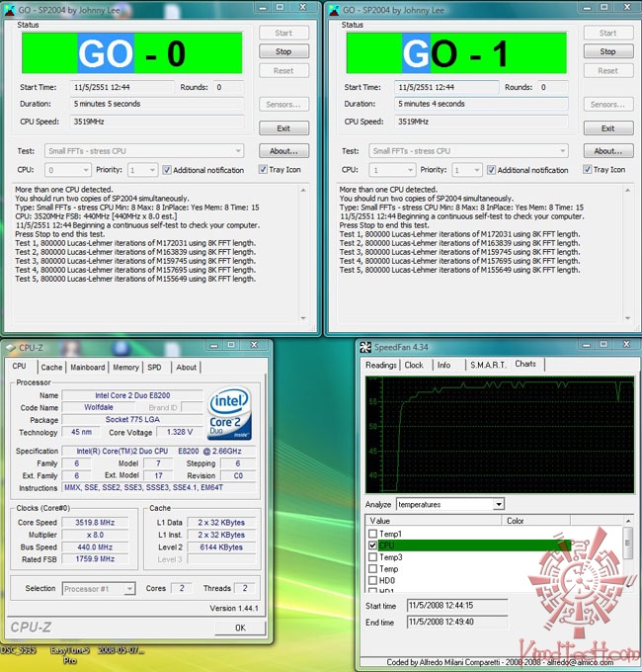Click the SpeedFan fan icon in the title bar
The image size is (642, 672).
tap(365, 347)
